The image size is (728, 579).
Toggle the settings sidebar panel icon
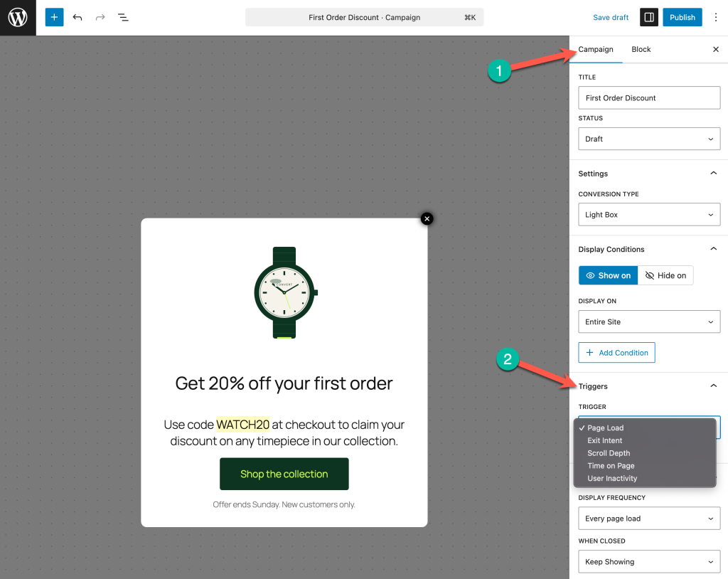[648, 17]
